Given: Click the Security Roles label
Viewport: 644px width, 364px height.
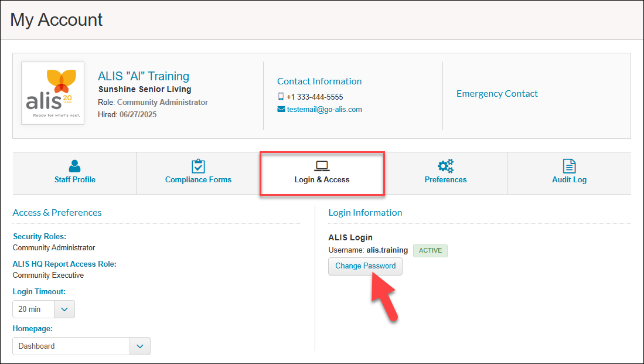Looking at the screenshot, I should (39, 237).
